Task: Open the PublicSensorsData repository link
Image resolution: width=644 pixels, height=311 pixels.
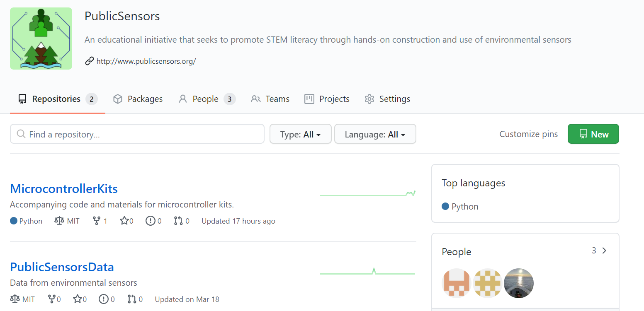Action: point(61,267)
